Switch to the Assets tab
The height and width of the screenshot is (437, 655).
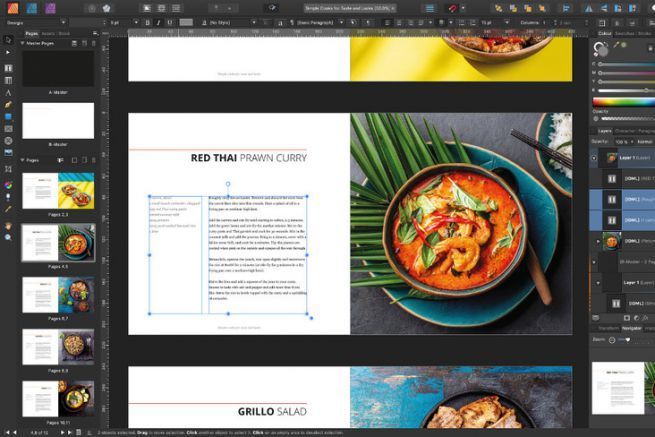click(x=48, y=33)
